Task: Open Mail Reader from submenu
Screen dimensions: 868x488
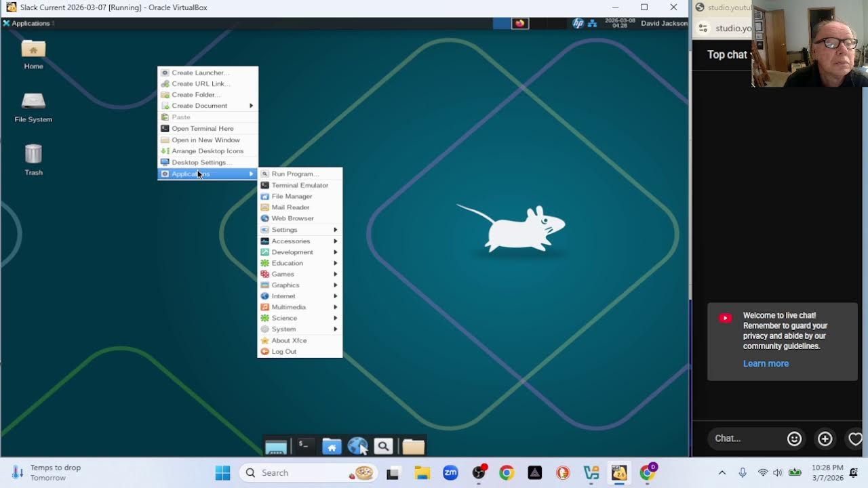Action: click(300, 207)
